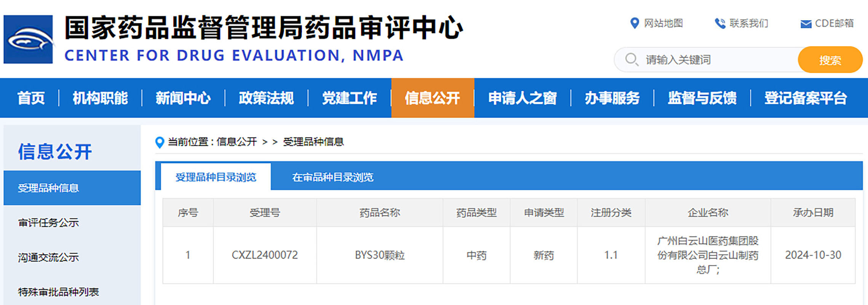Screen dimensions: 868x305
Task: Click the CDE mailbox envelope icon
Action: point(806,24)
